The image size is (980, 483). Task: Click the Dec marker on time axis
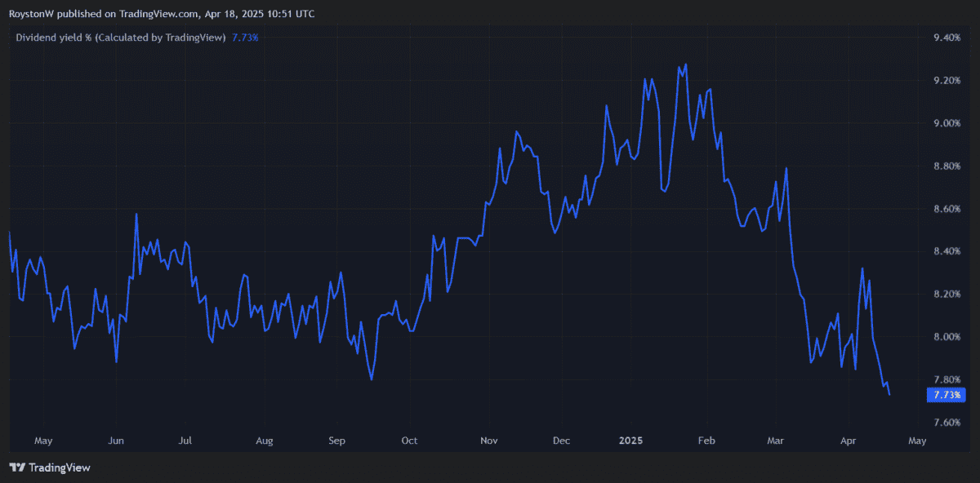pos(561,441)
